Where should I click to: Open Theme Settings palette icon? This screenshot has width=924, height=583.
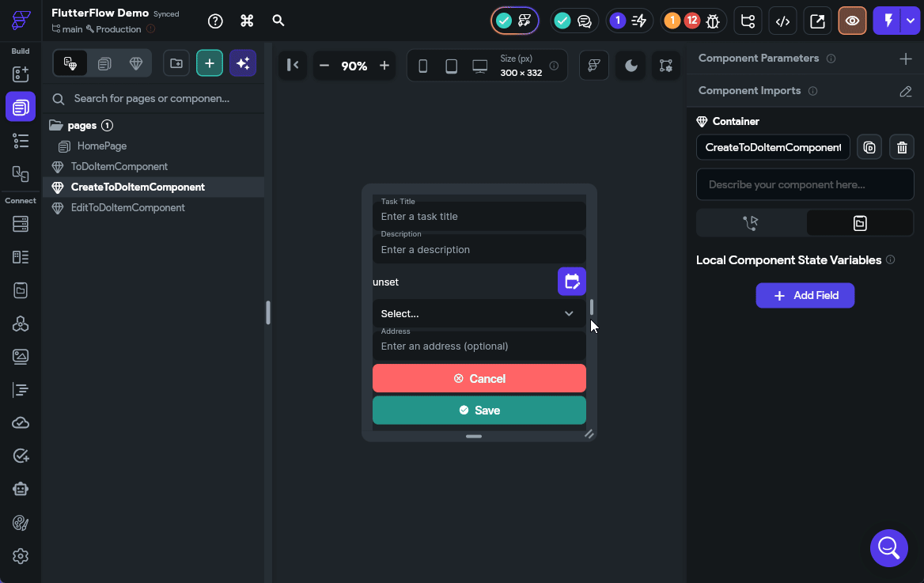tap(21, 523)
